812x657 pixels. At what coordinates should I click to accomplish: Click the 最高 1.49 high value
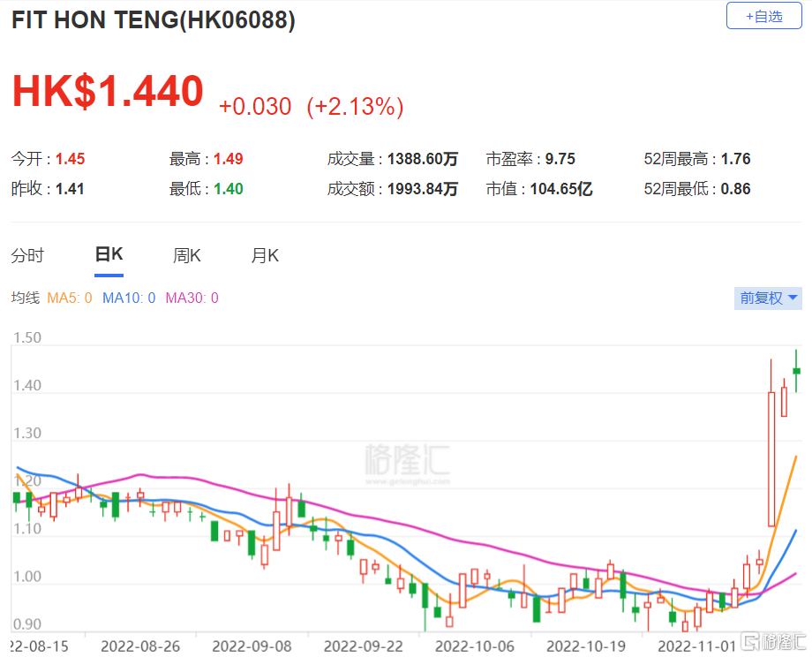pyautogui.click(x=207, y=159)
